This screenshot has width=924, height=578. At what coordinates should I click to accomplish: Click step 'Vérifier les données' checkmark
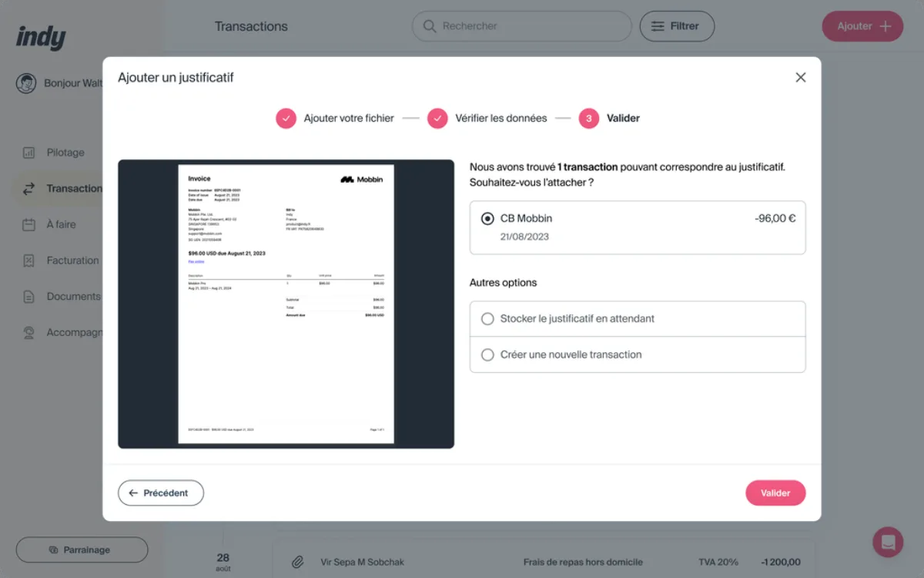point(437,119)
